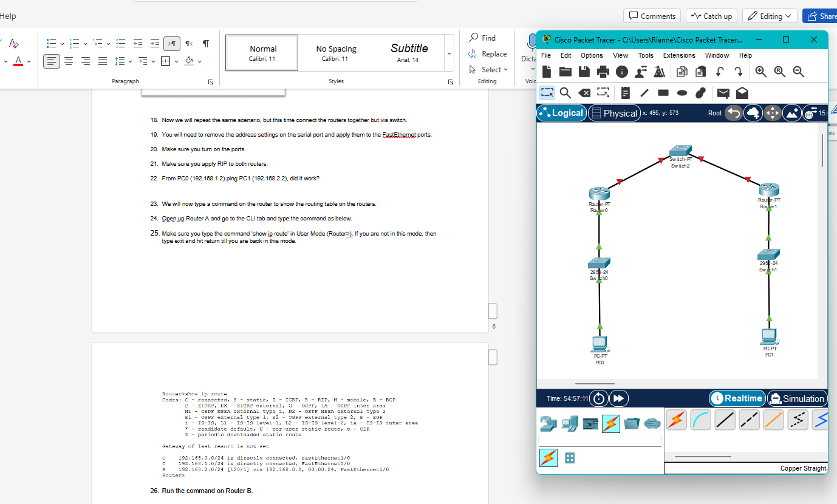Screen dimensions: 837x504
Task: Undo the last Packet Tracer action
Action: click(x=720, y=72)
